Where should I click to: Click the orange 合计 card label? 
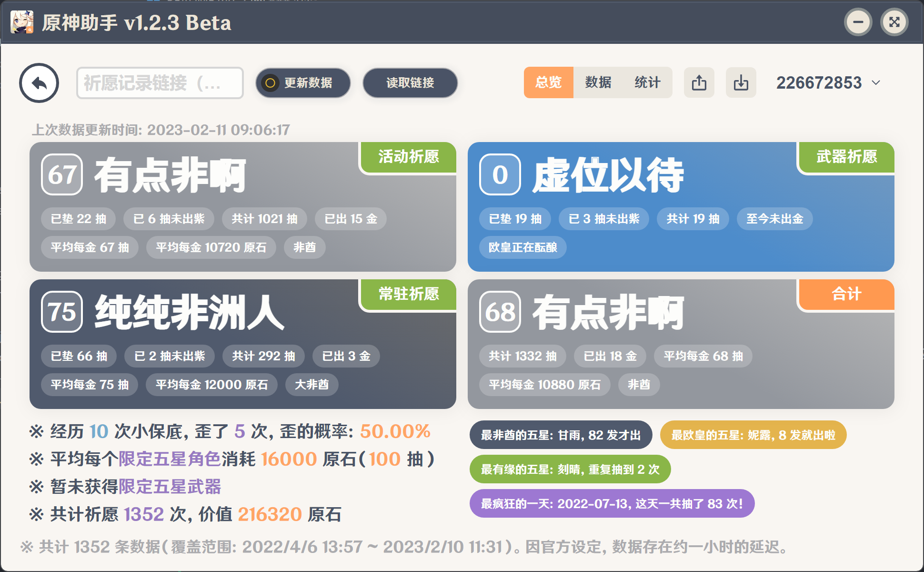[846, 294]
